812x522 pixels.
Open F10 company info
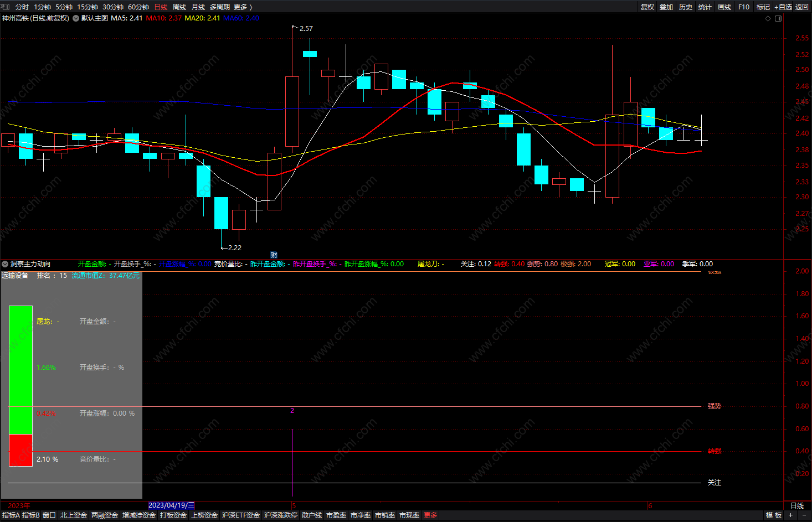[744, 7]
